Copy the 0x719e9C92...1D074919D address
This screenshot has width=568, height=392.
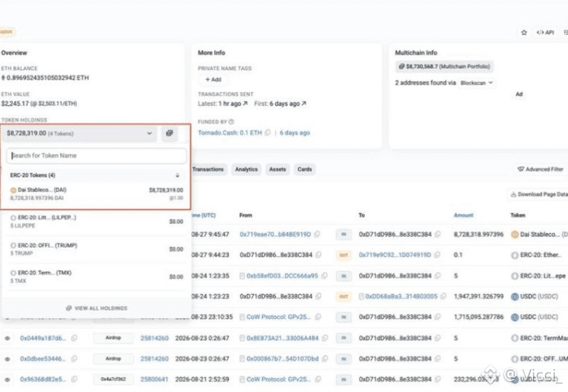(x=438, y=255)
